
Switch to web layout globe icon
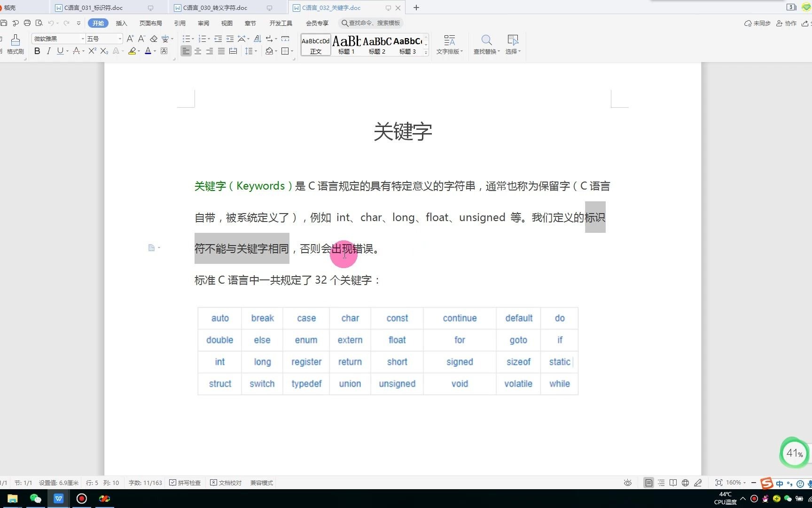685,483
